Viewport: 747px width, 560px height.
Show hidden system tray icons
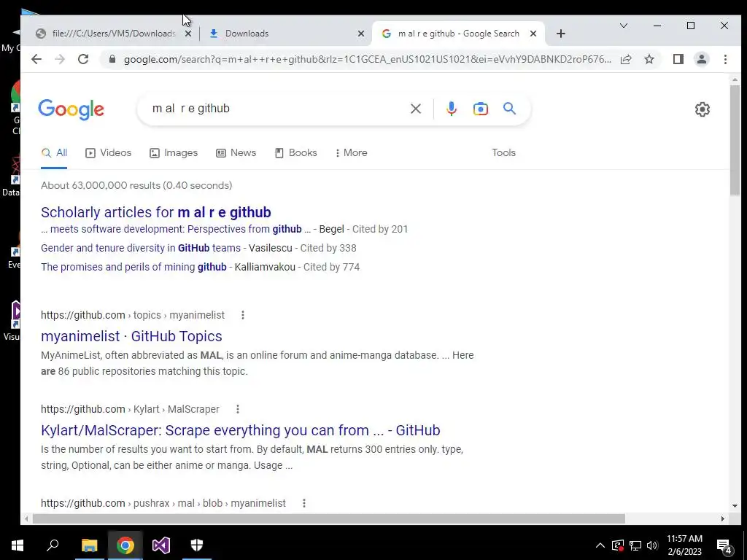tap(600, 545)
